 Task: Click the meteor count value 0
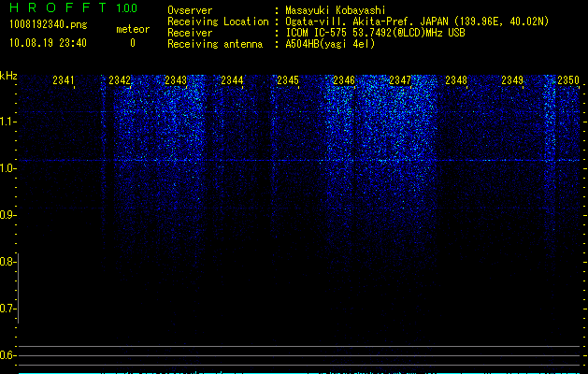tap(133, 43)
